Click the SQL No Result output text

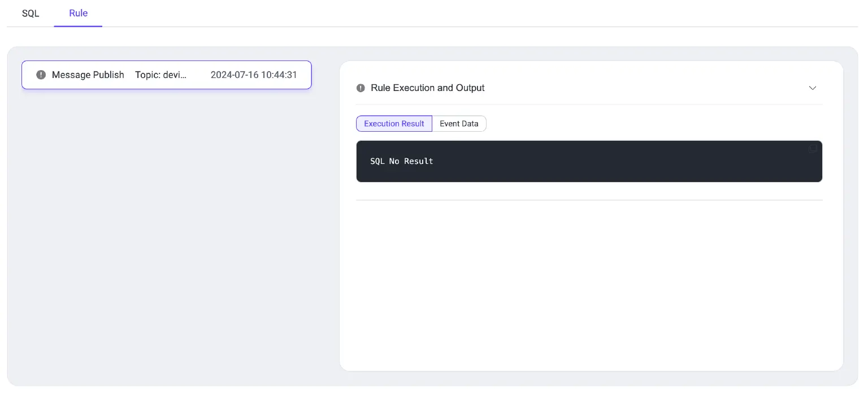[402, 161]
